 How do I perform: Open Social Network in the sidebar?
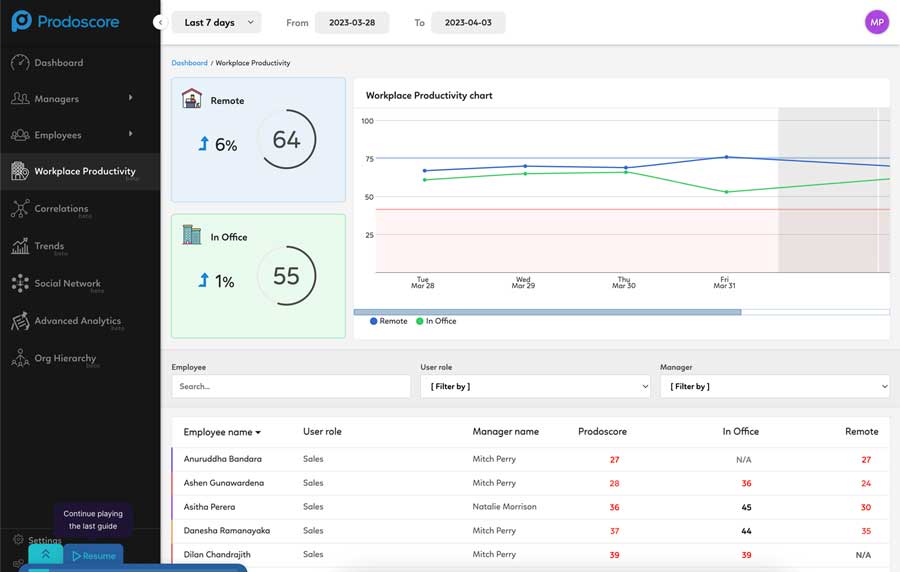(67, 283)
